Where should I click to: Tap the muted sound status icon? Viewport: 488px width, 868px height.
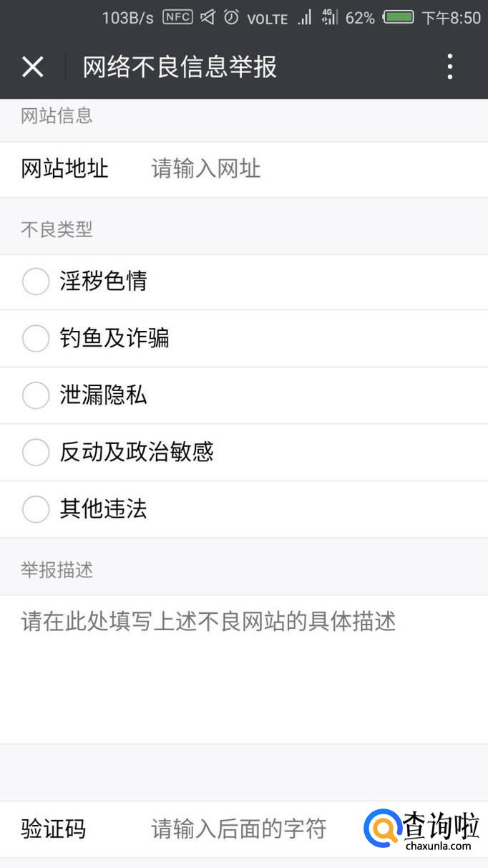[208, 17]
